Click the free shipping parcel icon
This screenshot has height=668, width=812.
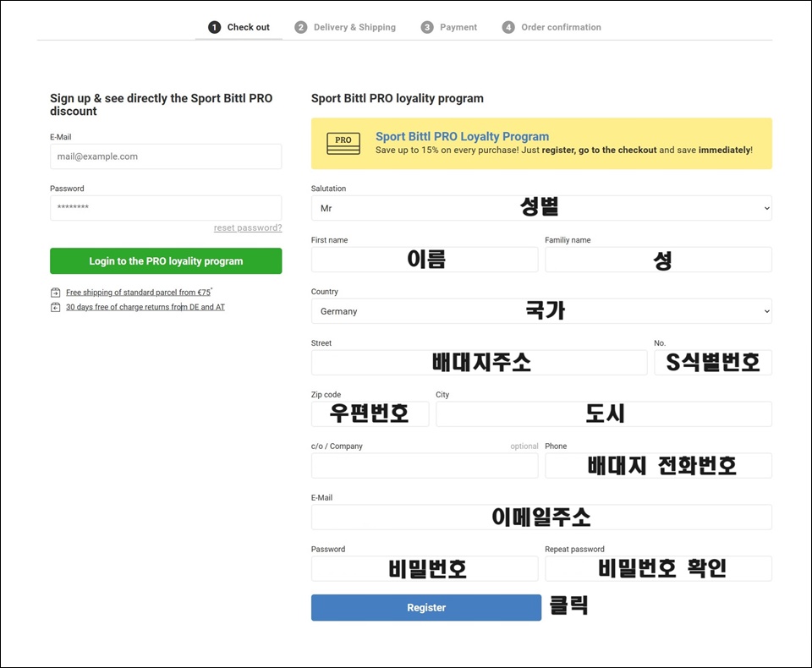click(x=56, y=293)
